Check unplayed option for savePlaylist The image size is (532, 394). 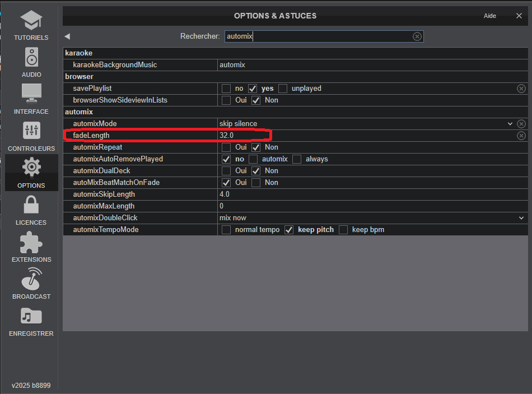point(283,89)
